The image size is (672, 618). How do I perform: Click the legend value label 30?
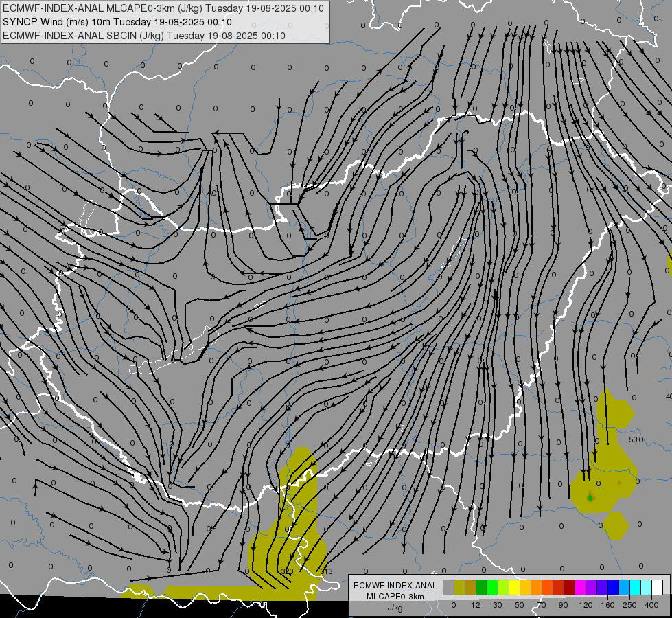click(x=498, y=605)
